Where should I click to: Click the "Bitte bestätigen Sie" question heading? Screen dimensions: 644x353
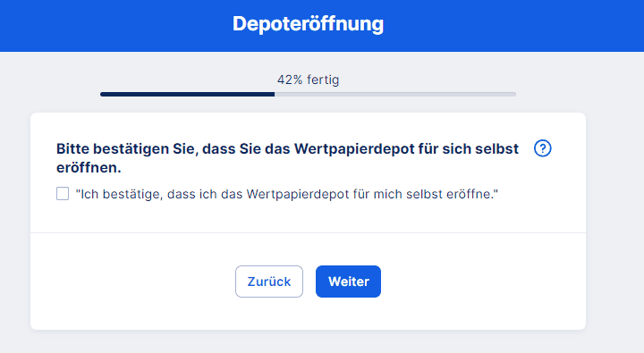pyautogui.click(x=287, y=158)
